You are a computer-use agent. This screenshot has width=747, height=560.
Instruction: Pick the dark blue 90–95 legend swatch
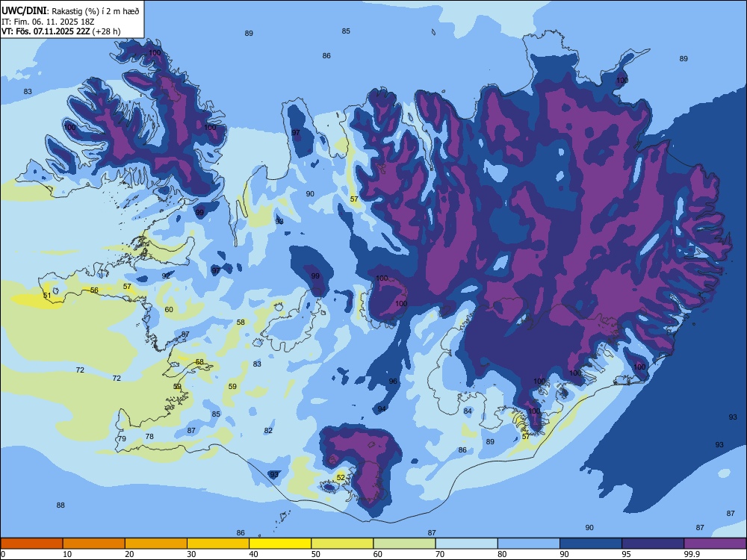coord(591,544)
